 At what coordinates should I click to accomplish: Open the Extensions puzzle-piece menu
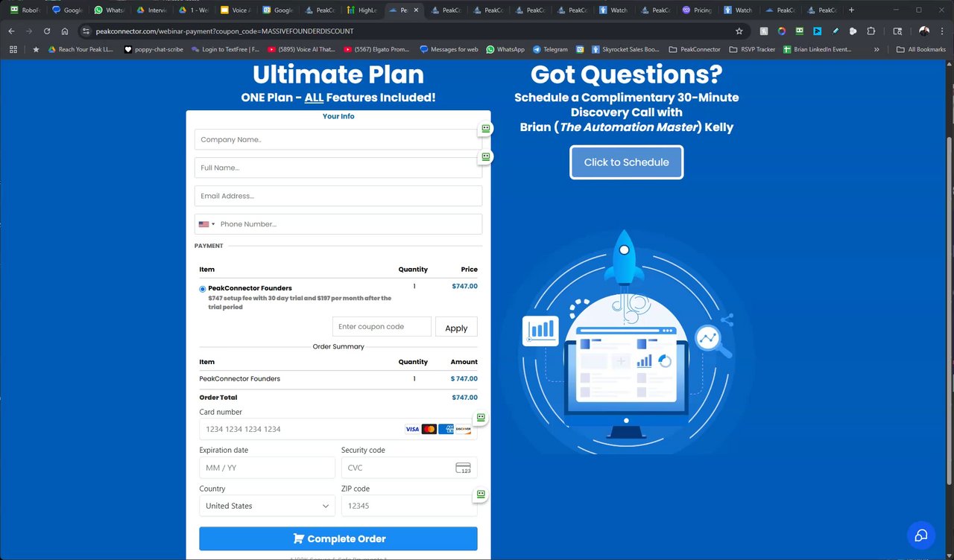tap(871, 31)
